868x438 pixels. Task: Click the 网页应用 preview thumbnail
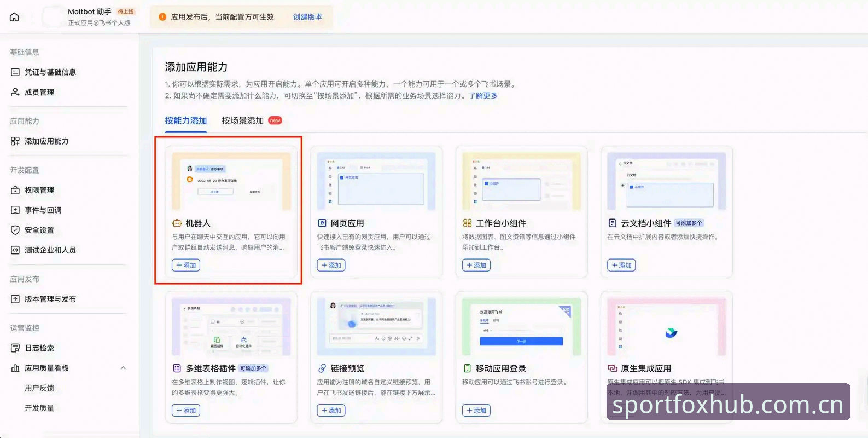click(376, 182)
